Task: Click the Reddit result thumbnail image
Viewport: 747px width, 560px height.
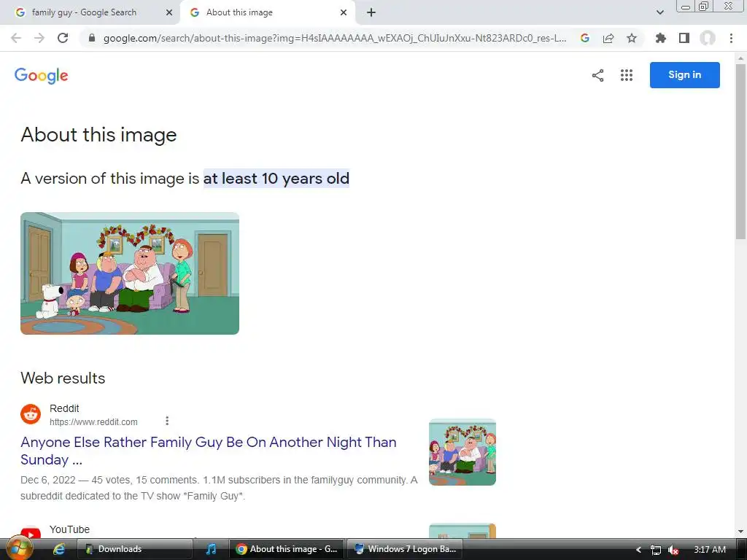Action: (x=462, y=452)
